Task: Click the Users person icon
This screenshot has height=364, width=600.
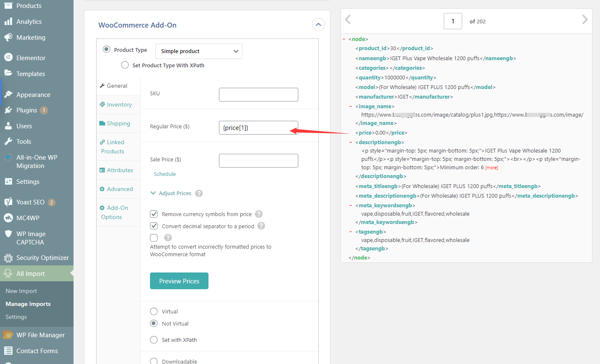Action: (8, 126)
